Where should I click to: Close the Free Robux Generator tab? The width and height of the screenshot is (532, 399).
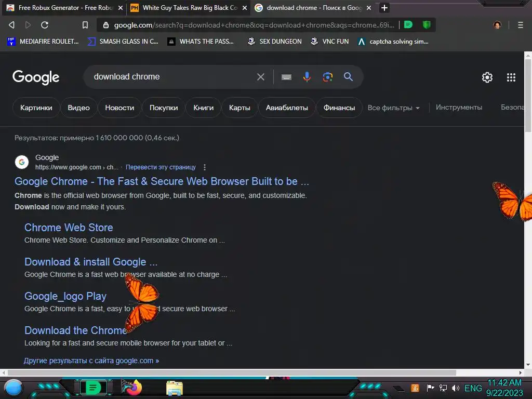click(121, 8)
